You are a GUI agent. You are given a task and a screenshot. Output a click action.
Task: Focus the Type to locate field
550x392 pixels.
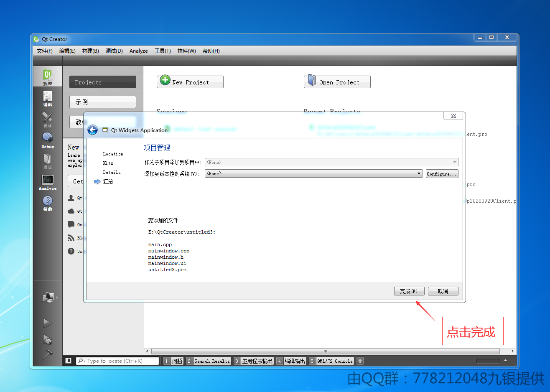118,361
